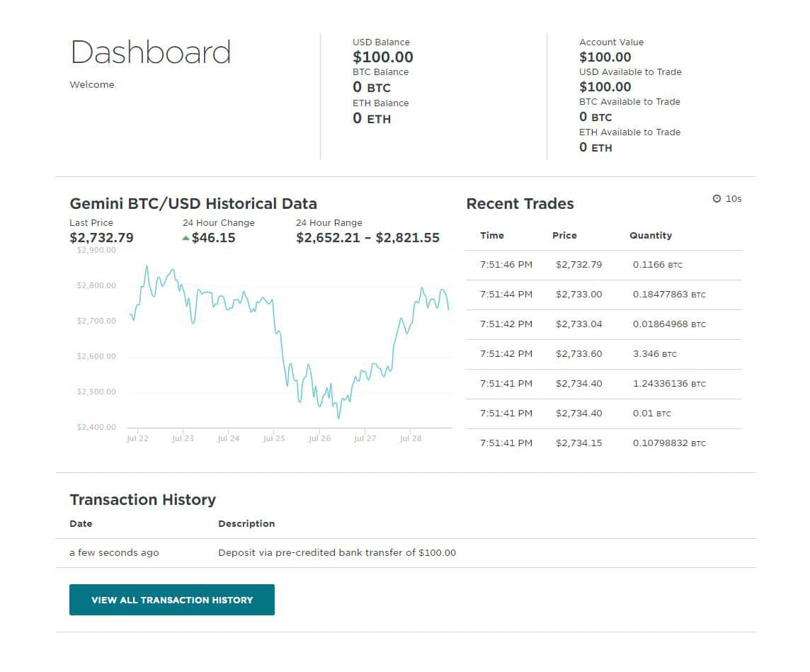Click VIEW ALL TRANSACTION HISTORY button

[x=171, y=599]
